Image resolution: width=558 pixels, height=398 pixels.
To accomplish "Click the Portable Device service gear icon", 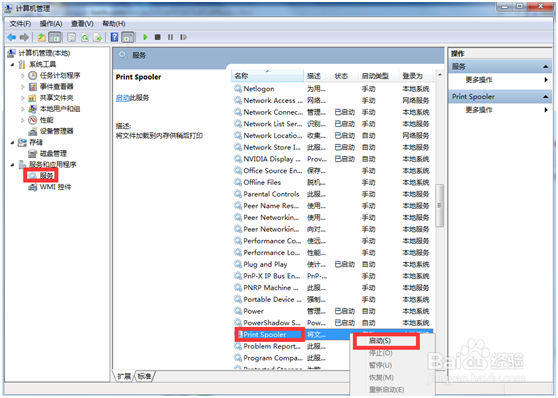I will coord(237,299).
